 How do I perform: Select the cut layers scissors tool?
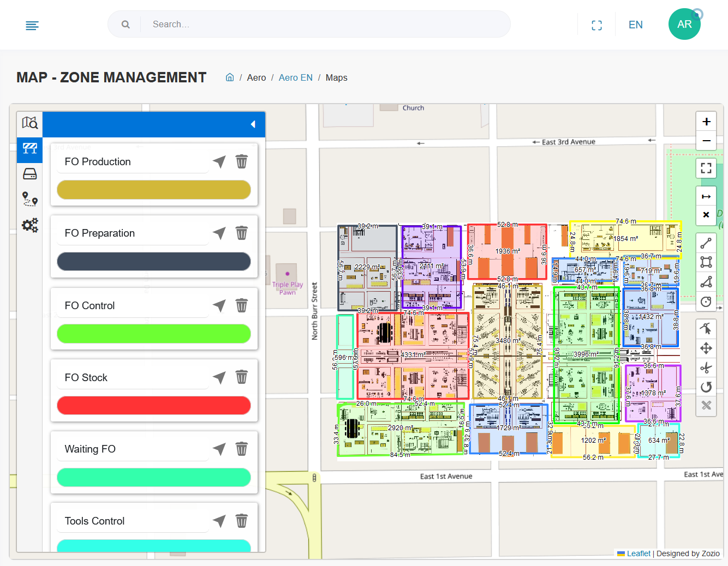(706, 368)
